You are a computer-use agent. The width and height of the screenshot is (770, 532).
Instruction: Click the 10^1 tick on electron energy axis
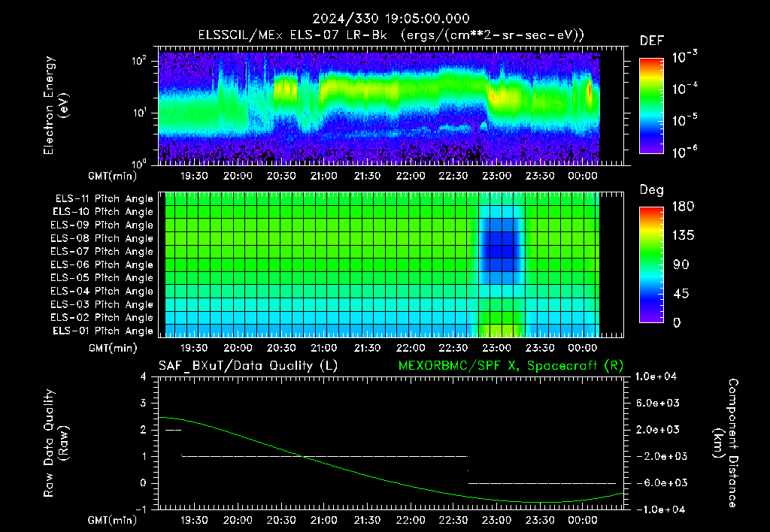coord(139,113)
